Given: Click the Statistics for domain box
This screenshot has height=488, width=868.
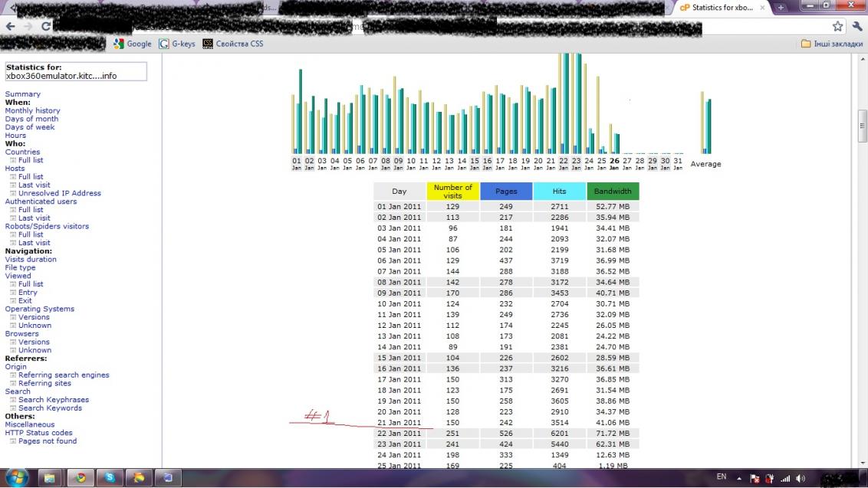Looking at the screenshot, I should click(x=76, y=71).
